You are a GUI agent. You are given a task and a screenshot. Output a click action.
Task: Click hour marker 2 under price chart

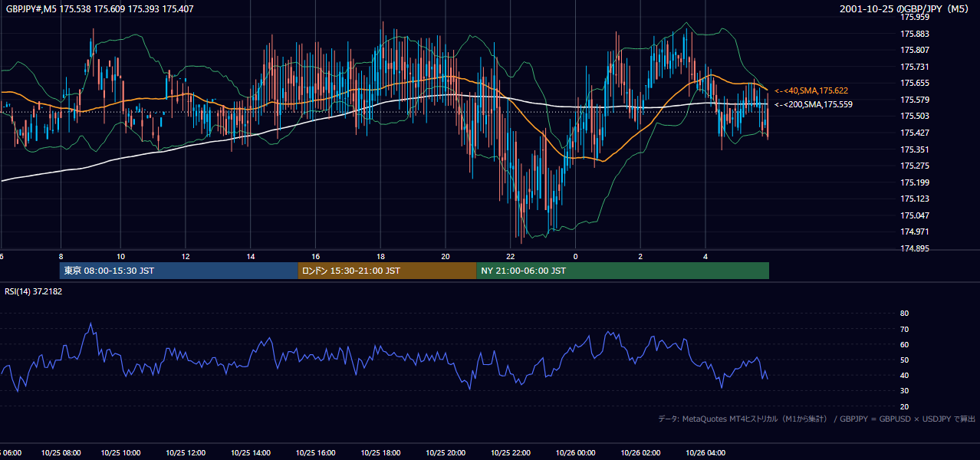[640, 256]
